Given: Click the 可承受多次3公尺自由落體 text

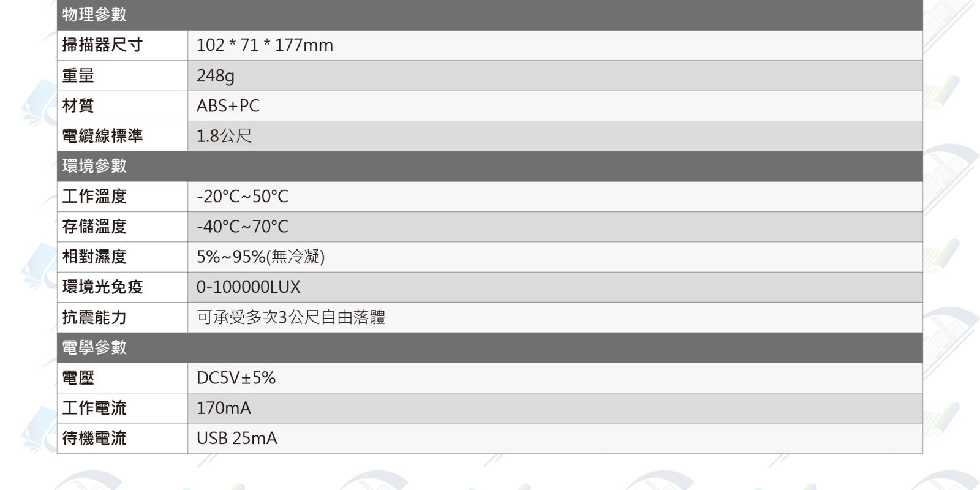Looking at the screenshot, I should point(291,317).
